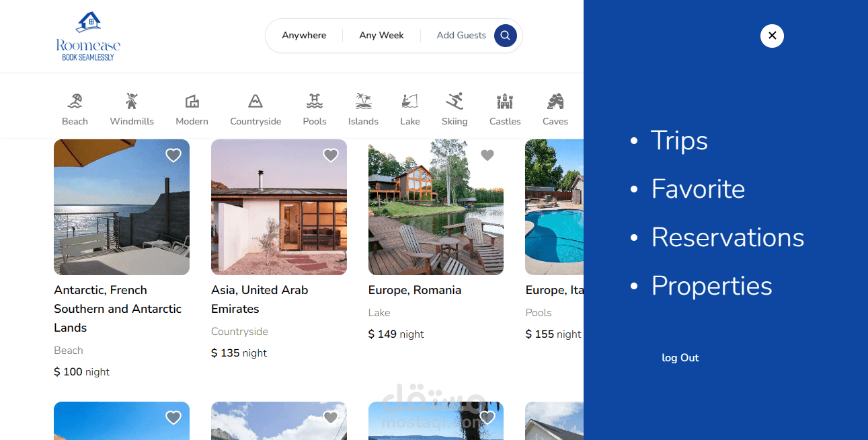This screenshot has height=440, width=868.
Task: Go to Reservations in the side menu
Action: pos(727,237)
